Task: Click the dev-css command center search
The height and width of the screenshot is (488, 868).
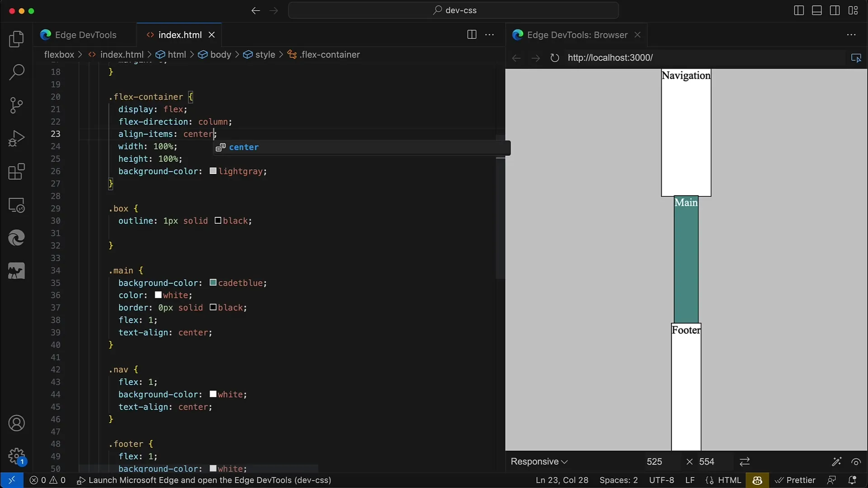Action: point(453,10)
